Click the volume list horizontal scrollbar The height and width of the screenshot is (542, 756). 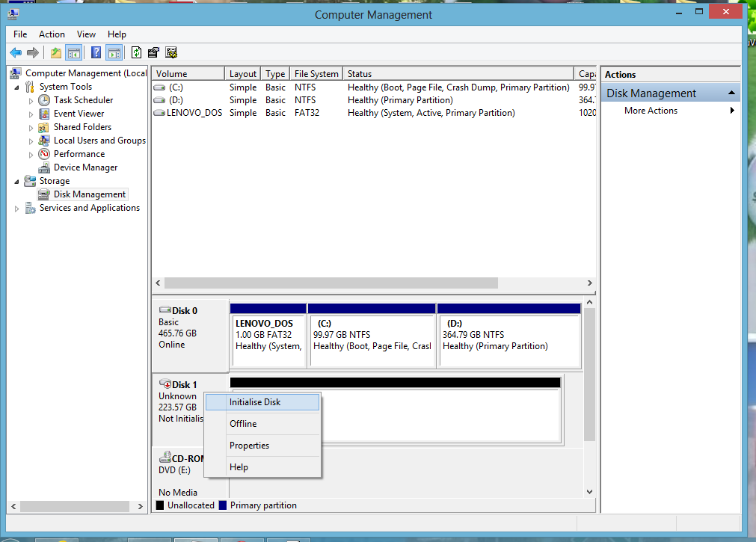[331, 283]
